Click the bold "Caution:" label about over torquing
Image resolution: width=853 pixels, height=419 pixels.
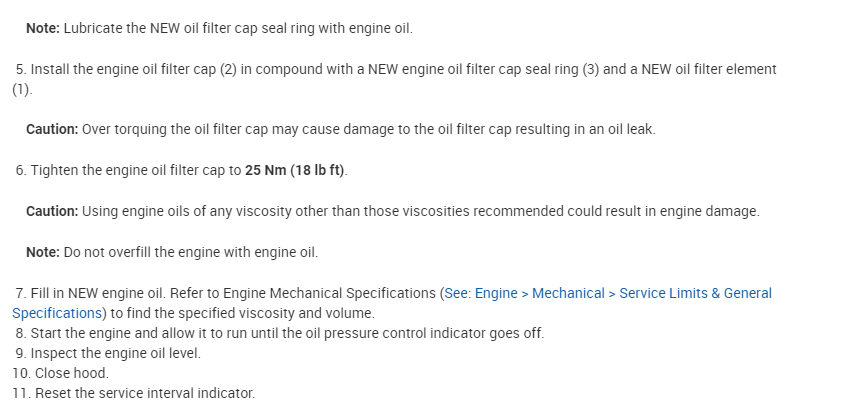coord(51,129)
